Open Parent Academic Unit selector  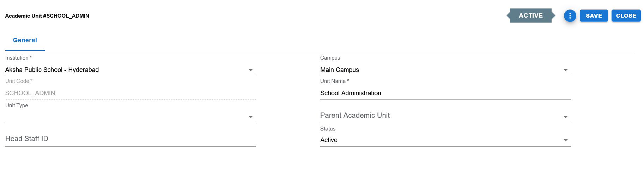click(445, 116)
